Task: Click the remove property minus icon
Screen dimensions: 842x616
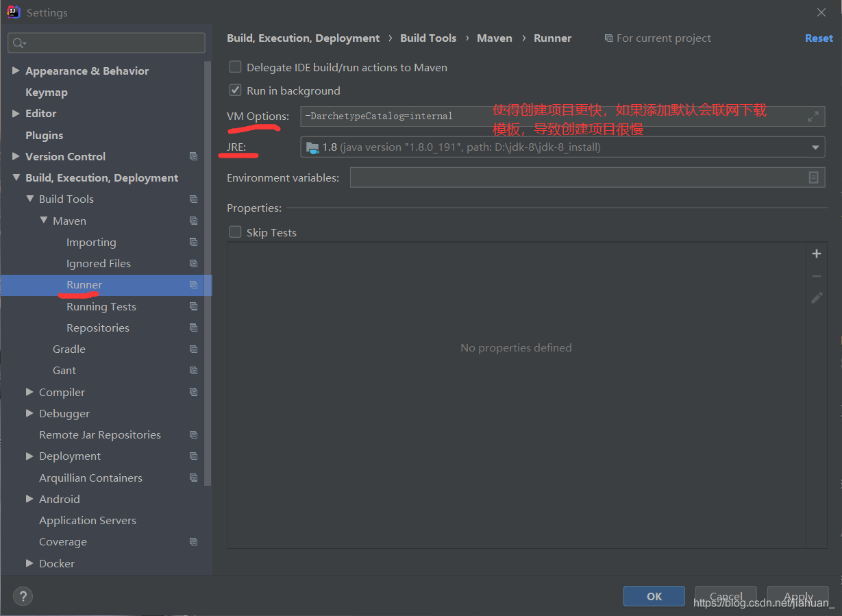Action: 817,275
